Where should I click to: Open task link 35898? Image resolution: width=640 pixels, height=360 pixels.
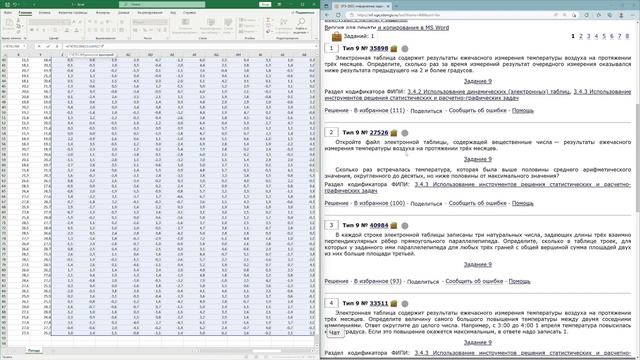379,49
